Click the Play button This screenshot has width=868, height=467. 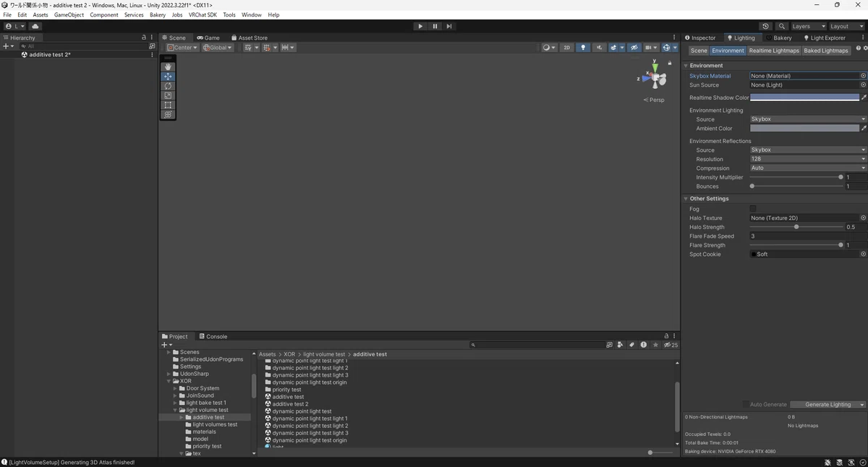pyautogui.click(x=420, y=26)
